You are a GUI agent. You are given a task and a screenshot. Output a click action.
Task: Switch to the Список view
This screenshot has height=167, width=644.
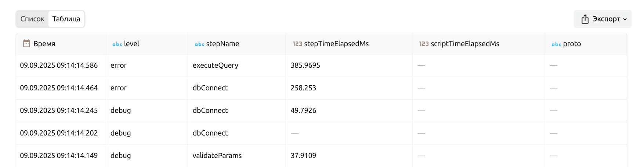(x=32, y=19)
